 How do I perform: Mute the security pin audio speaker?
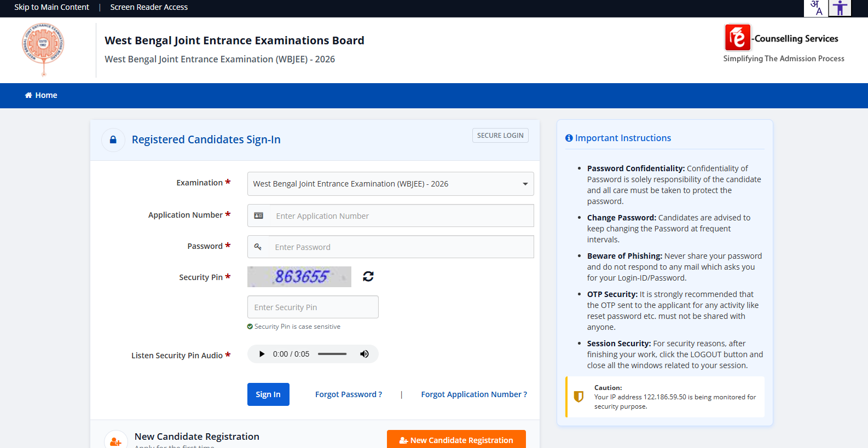click(364, 354)
